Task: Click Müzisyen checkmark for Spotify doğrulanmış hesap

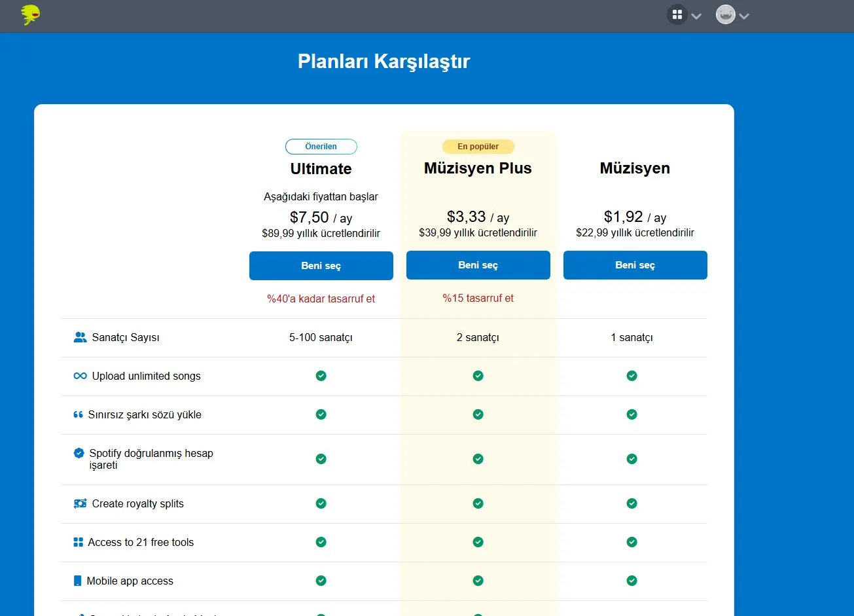Action: coord(632,459)
